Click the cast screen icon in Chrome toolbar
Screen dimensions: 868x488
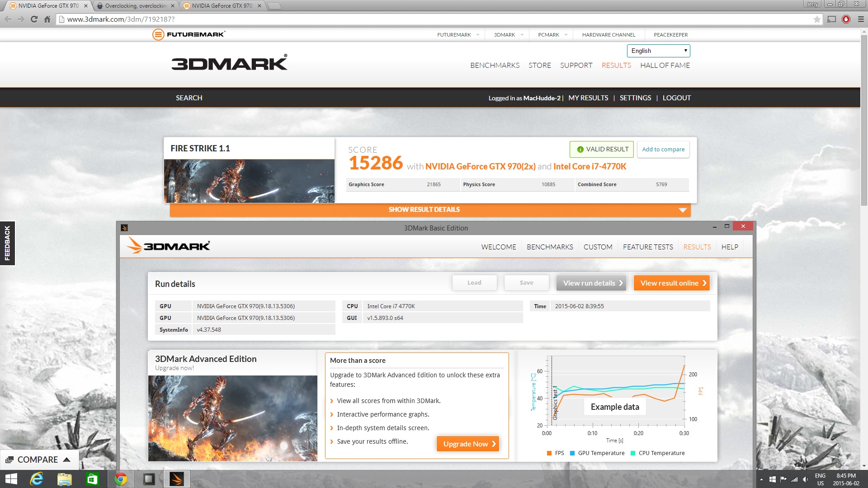(x=832, y=19)
